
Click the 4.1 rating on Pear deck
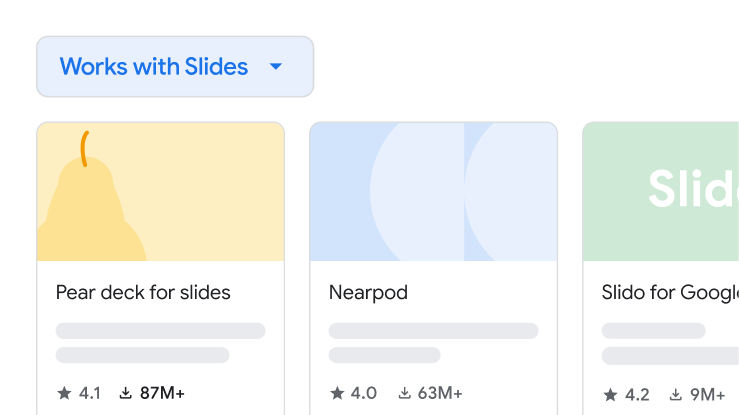tap(90, 393)
